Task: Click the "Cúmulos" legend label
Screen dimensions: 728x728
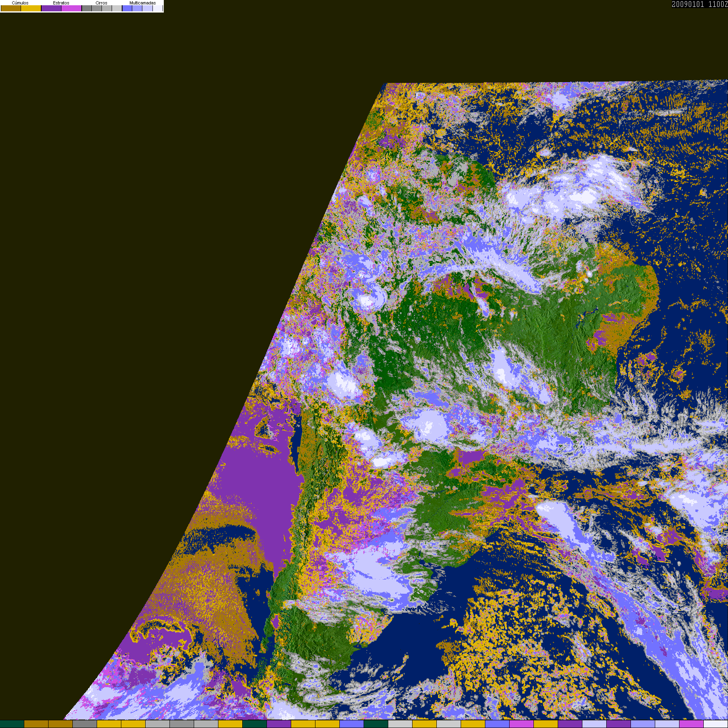Action: click(20, 3)
